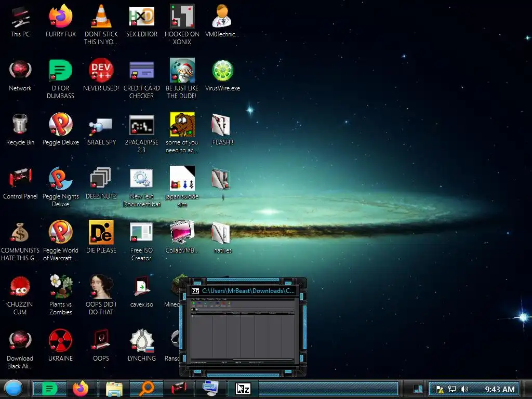Image resolution: width=532 pixels, height=399 pixels.
Task: Click the network status tray icon
Action: 452,389
